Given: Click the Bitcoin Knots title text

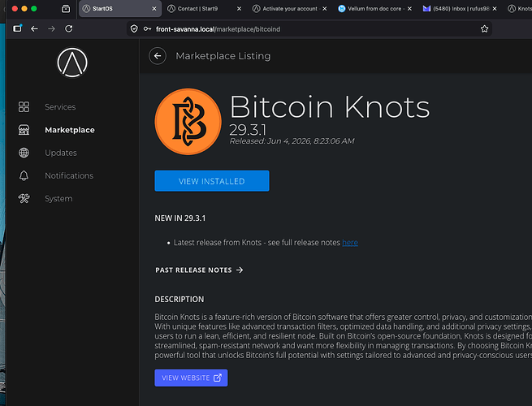Looking at the screenshot, I should click(x=330, y=107).
